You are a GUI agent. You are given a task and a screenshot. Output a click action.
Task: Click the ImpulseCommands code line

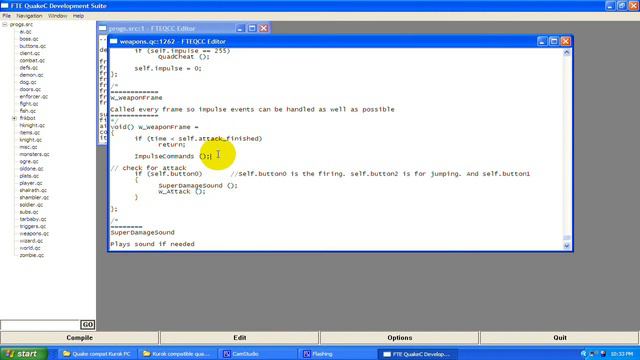(x=173, y=156)
